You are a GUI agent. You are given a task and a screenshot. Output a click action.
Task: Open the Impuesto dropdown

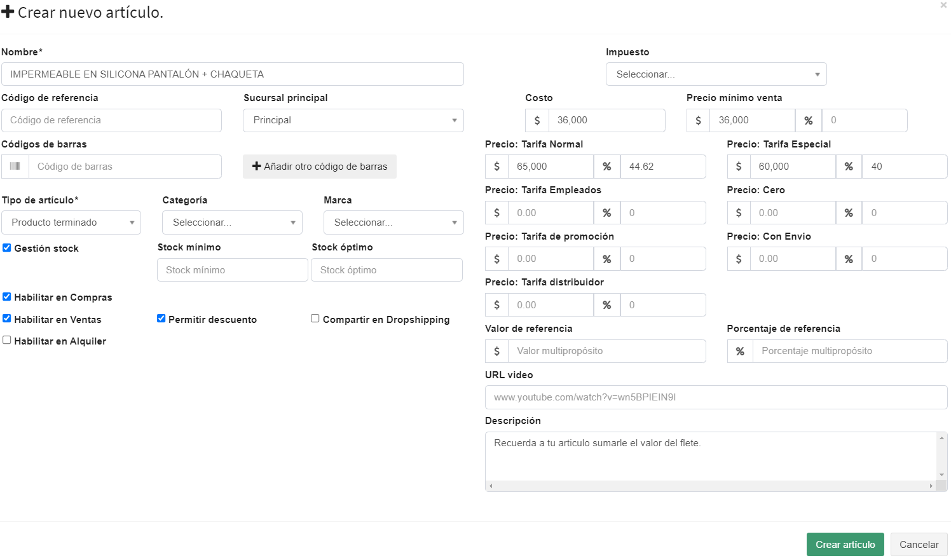(x=716, y=74)
